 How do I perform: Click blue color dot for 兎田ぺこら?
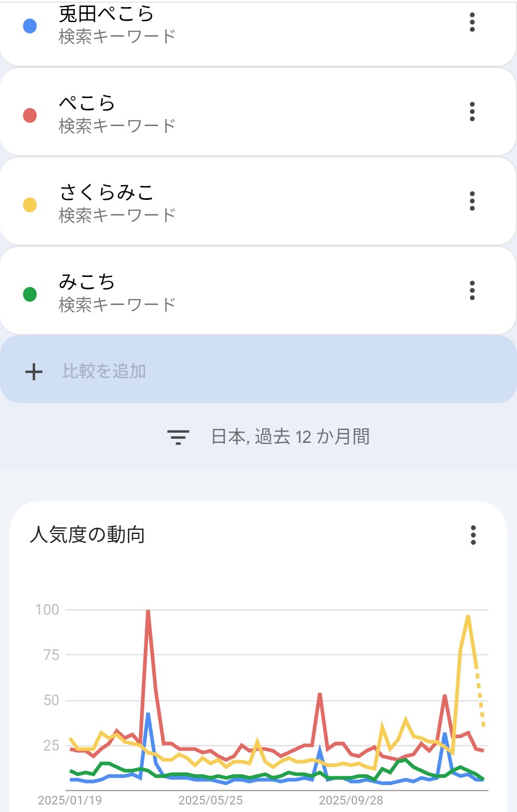(30, 26)
